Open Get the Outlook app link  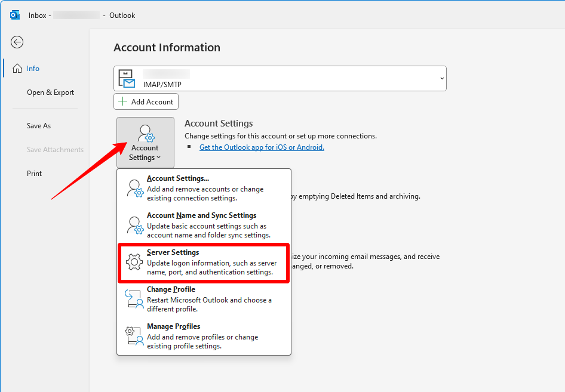click(x=262, y=147)
